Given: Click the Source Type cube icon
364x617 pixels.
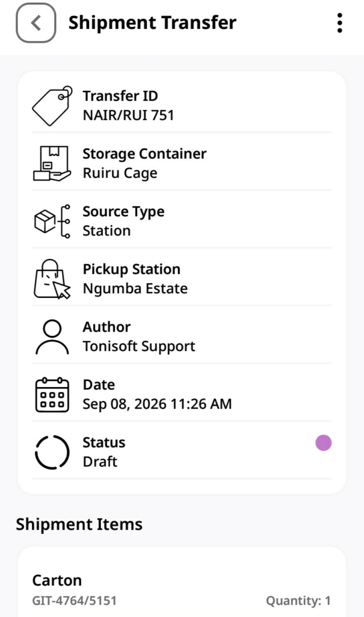Looking at the screenshot, I should (52, 221).
